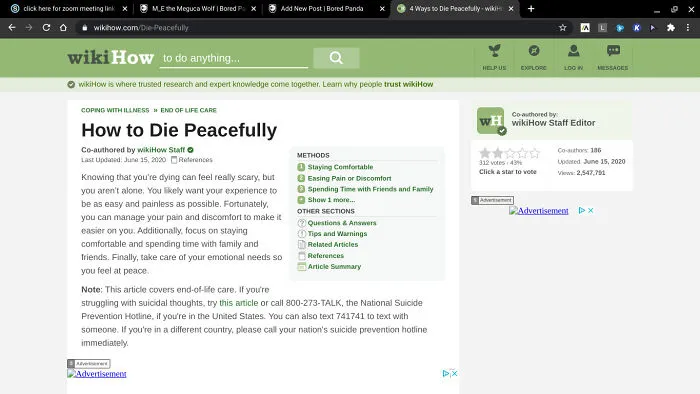Expand Show 1 more methods
The image size is (700, 394).
tap(331, 200)
